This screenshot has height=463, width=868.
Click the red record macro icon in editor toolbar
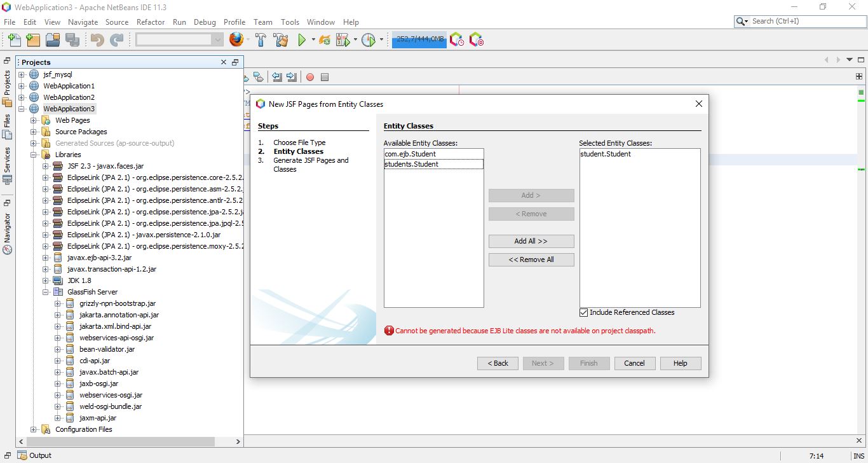coord(310,77)
